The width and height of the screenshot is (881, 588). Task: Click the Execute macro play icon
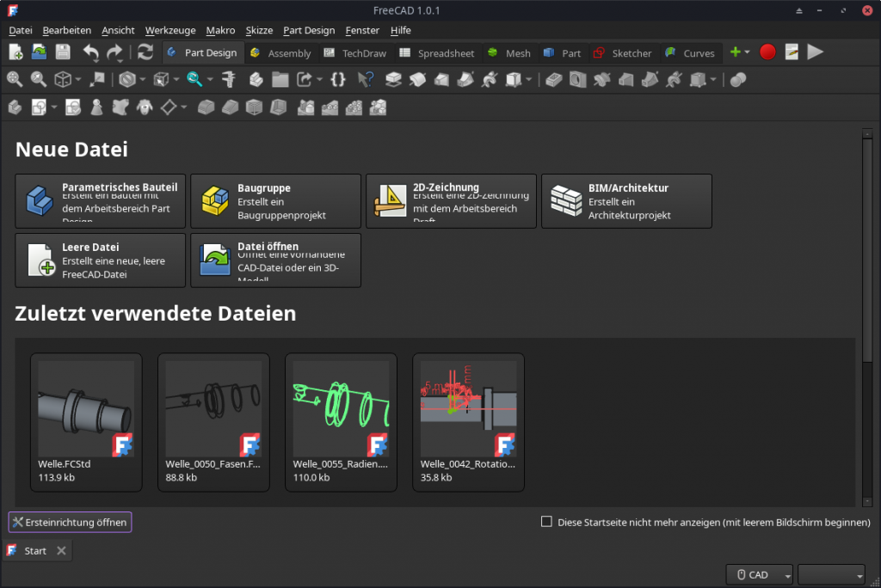(x=815, y=52)
